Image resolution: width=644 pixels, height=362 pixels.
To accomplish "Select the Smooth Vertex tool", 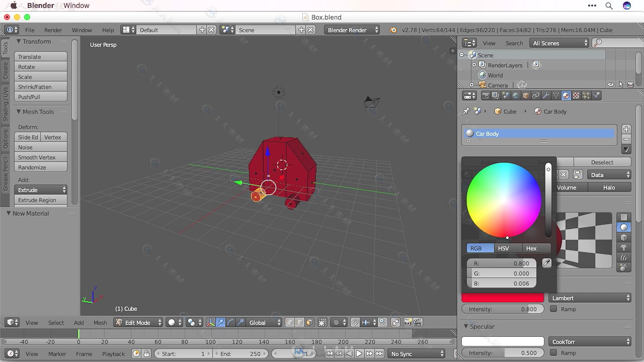I will point(36,157).
